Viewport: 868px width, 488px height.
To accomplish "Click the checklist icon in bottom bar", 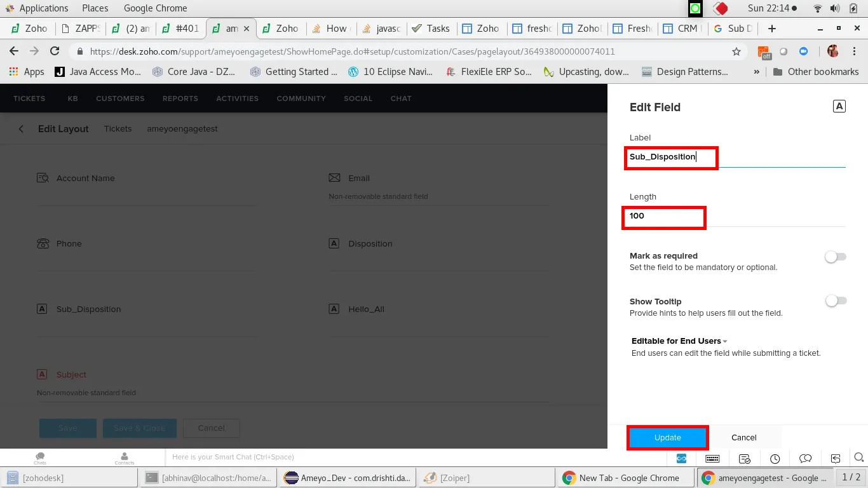I will pyautogui.click(x=745, y=458).
